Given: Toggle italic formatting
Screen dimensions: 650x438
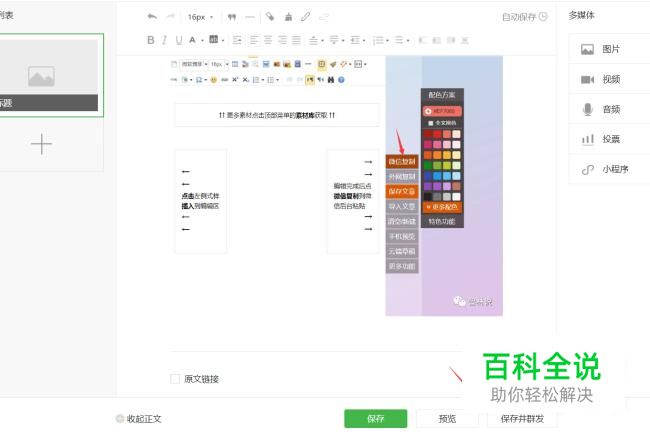Looking at the screenshot, I should click(x=165, y=40).
